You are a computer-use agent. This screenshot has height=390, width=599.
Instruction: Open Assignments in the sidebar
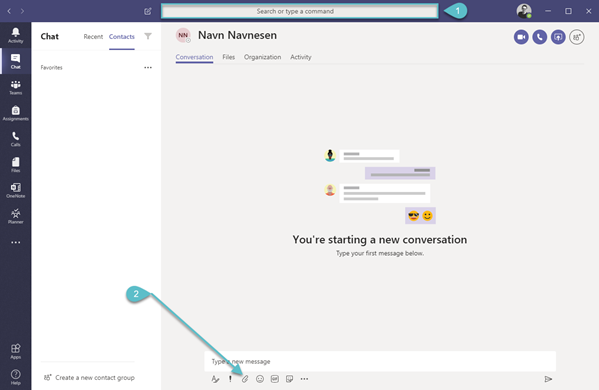[x=15, y=113]
